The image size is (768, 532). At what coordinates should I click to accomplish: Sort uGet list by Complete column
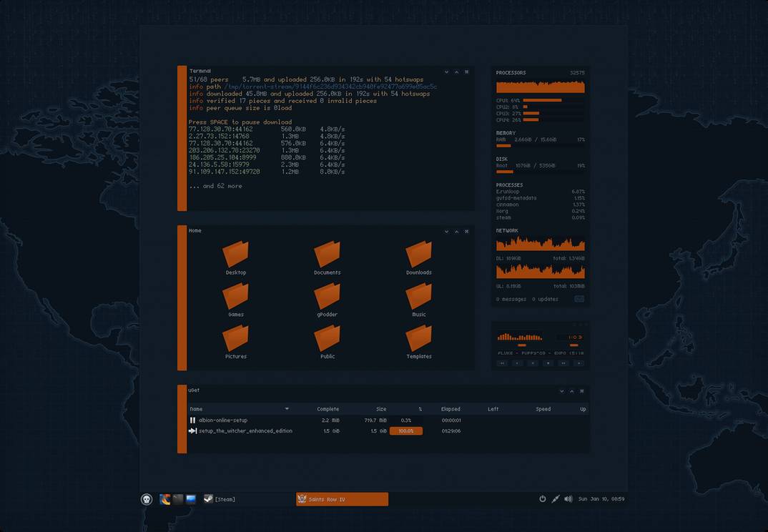[x=328, y=409]
